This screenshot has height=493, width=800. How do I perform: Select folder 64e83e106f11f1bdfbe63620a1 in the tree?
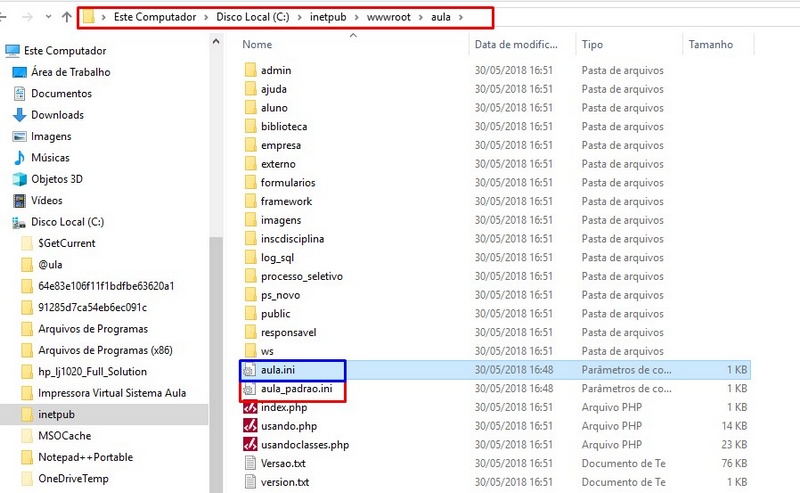(x=106, y=286)
